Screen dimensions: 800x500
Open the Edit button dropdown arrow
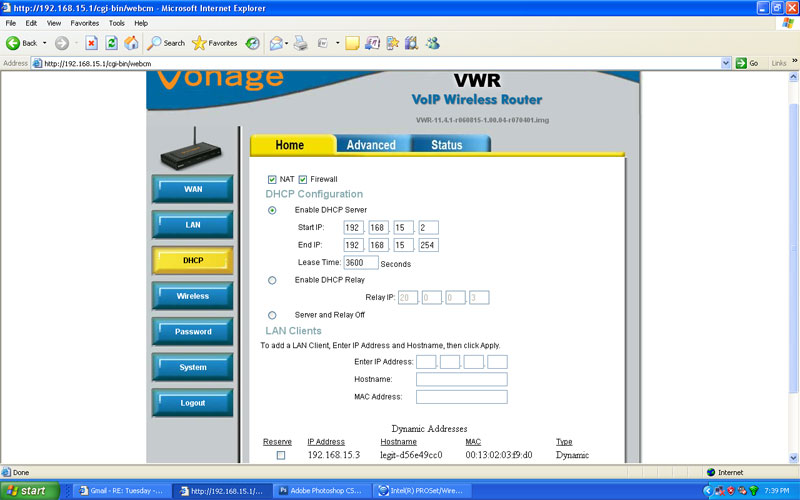click(x=337, y=43)
